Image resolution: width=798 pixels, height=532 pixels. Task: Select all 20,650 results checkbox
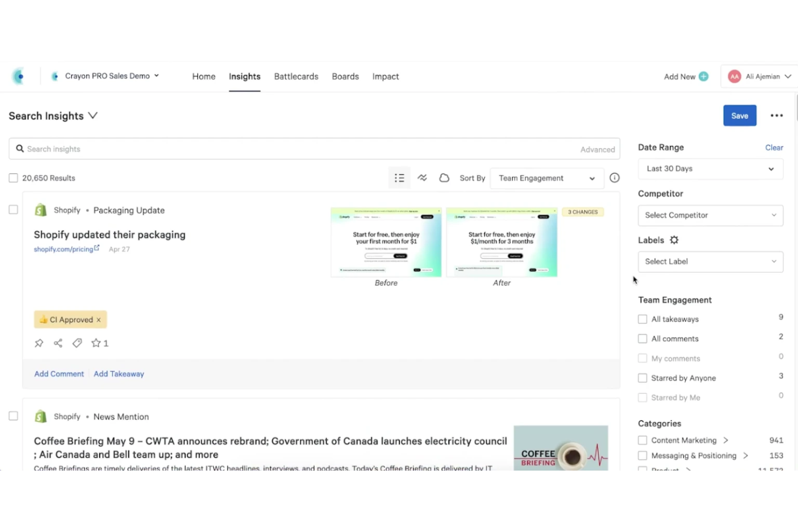pos(13,178)
